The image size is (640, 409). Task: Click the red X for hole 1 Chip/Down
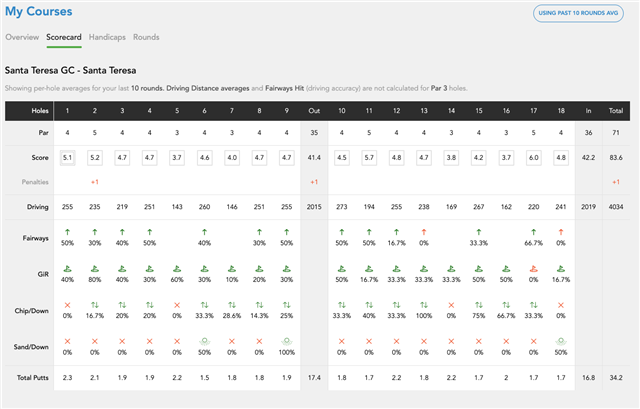point(67,304)
